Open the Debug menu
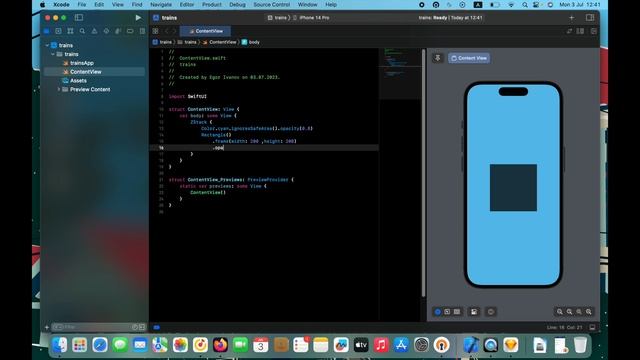The height and width of the screenshot is (360, 640). click(x=237, y=4)
